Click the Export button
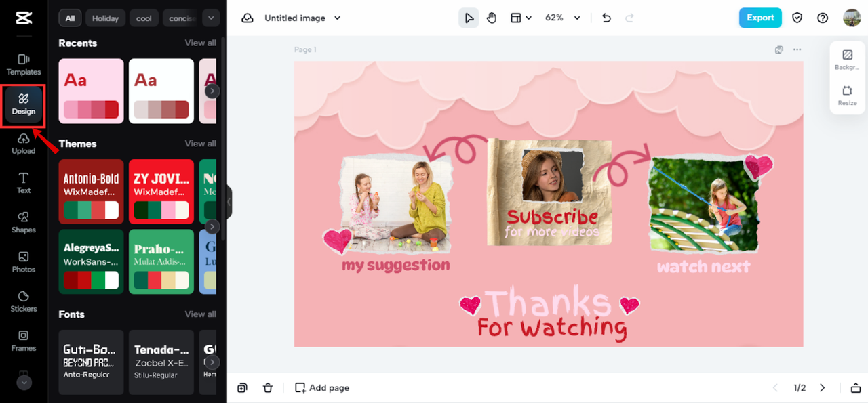Viewport: 868px width, 403px height. (760, 18)
